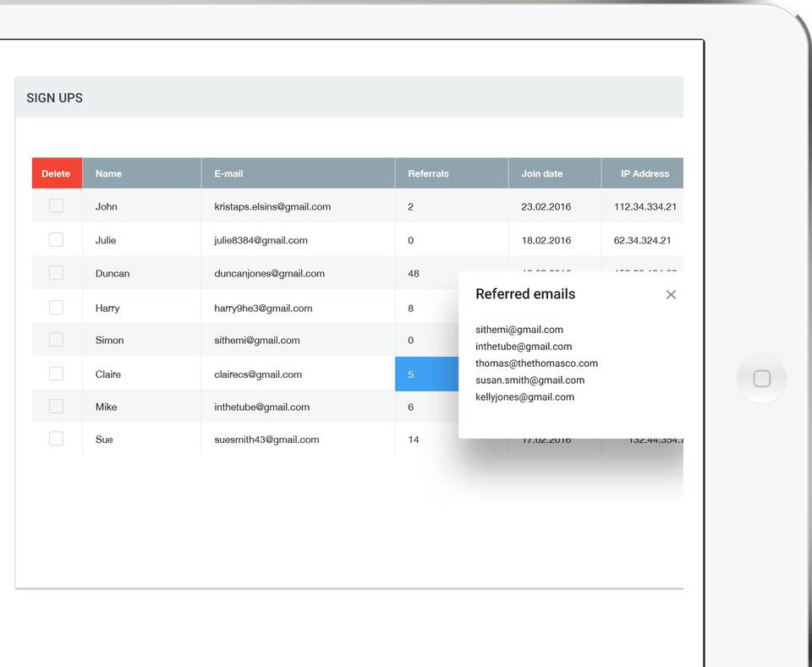The image size is (812, 667).
Task: Sort by the Name column header
Action: (x=108, y=173)
